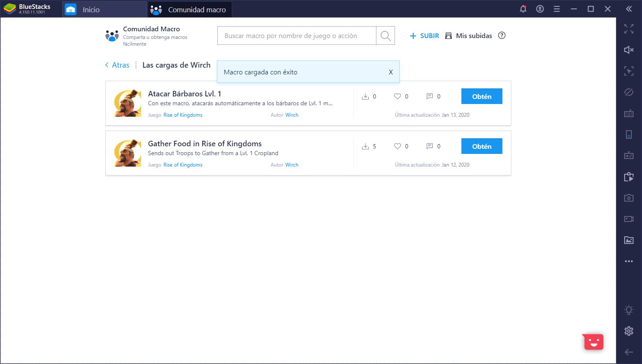The height and width of the screenshot is (364, 642).
Task: Click the SUBIR upload button
Action: pos(425,36)
